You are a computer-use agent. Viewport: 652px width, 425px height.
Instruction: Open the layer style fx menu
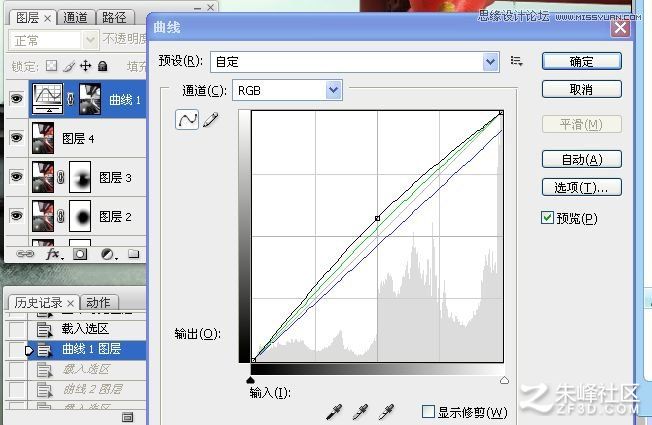(54, 254)
